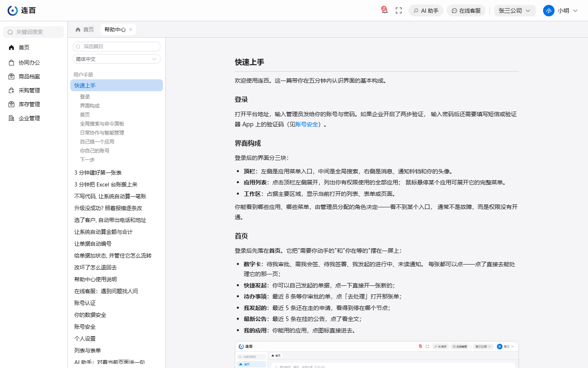Jump to the 下一步 section anchor
This screenshot has width=588, height=368.
(87, 160)
